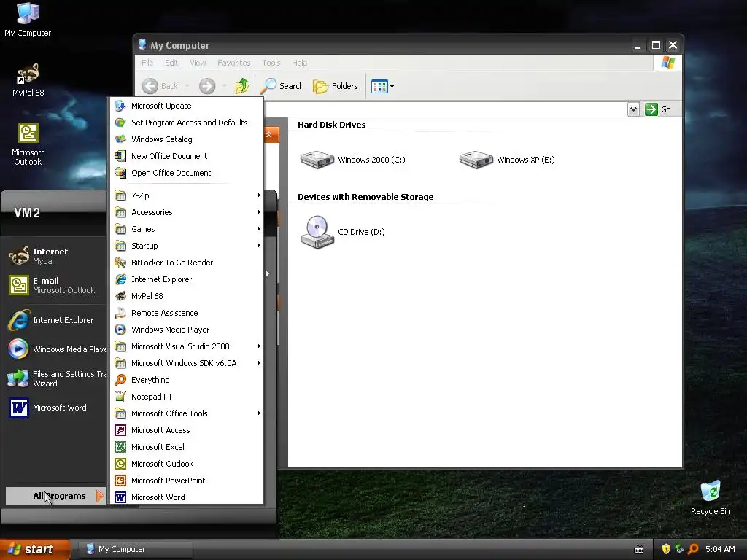The height and width of the screenshot is (560, 747).
Task: Open Microsoft Outlook in programs list
Action: [187, 464]
